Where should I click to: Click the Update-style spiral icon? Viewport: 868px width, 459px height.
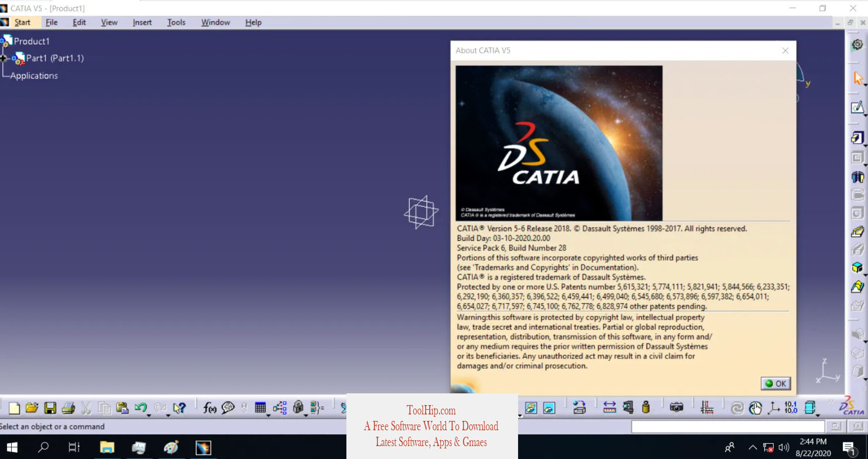point(737,408)
